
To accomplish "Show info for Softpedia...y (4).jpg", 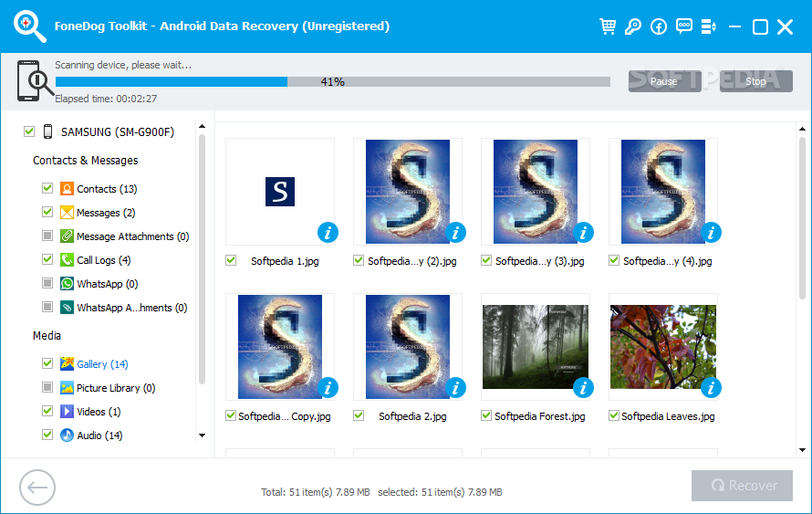I will coord(711,233).
